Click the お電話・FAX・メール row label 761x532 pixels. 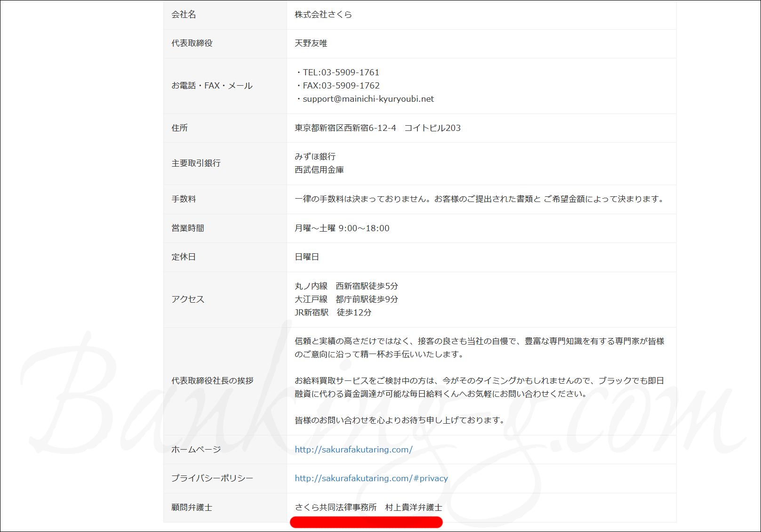pos(212,86)
